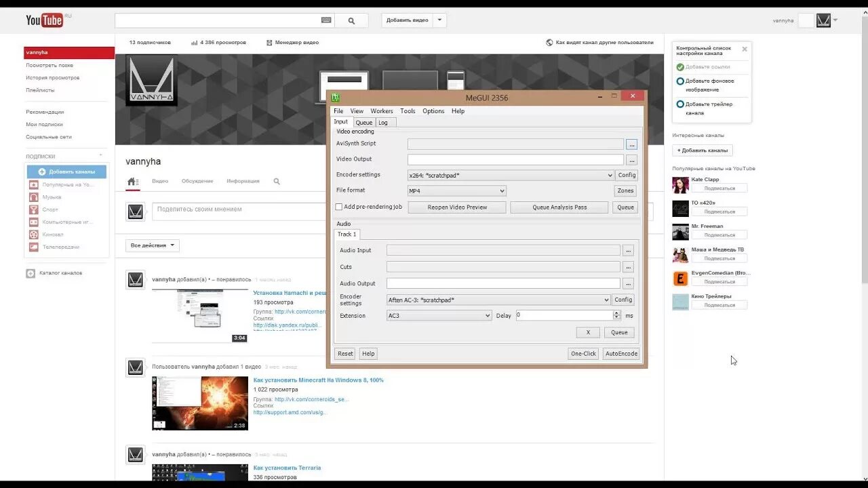
Task: Click the AutoEncode button
Action: pyautogui.click(x=621, y=354)
